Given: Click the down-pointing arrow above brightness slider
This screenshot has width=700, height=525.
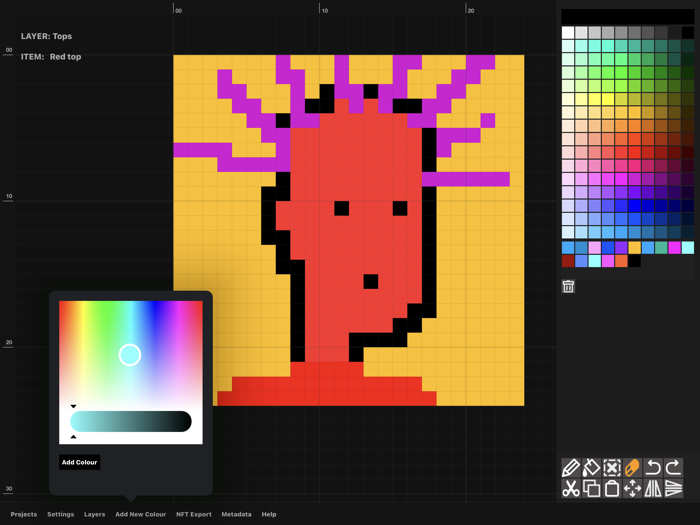Looking at the screenshot, I should tap(73, 406).
